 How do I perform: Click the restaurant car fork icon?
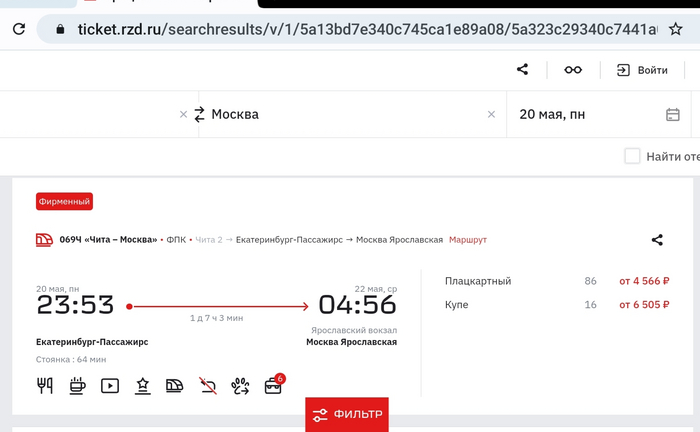point(45,386)
